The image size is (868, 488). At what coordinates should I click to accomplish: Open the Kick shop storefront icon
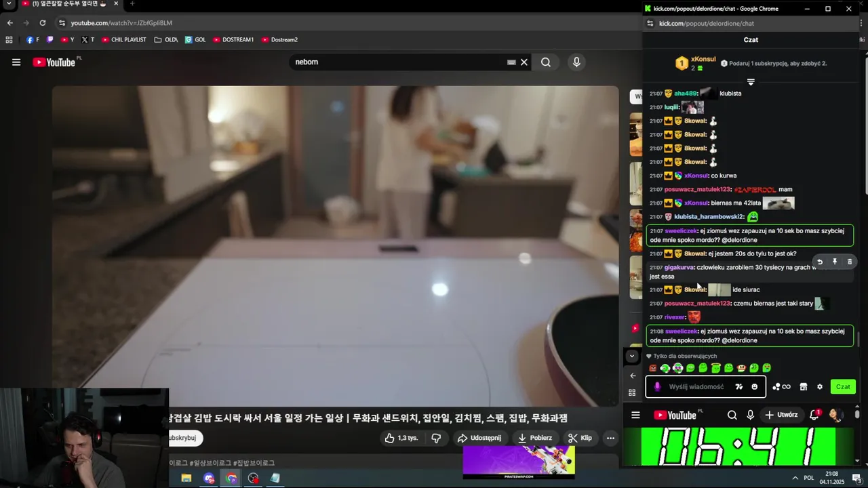point(804,387)
